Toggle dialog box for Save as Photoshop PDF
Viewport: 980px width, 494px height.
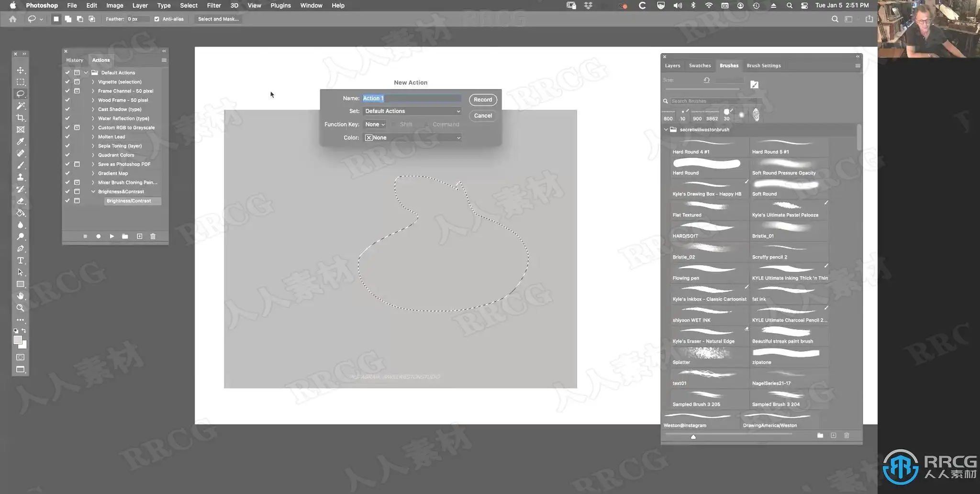coord(77,164)
